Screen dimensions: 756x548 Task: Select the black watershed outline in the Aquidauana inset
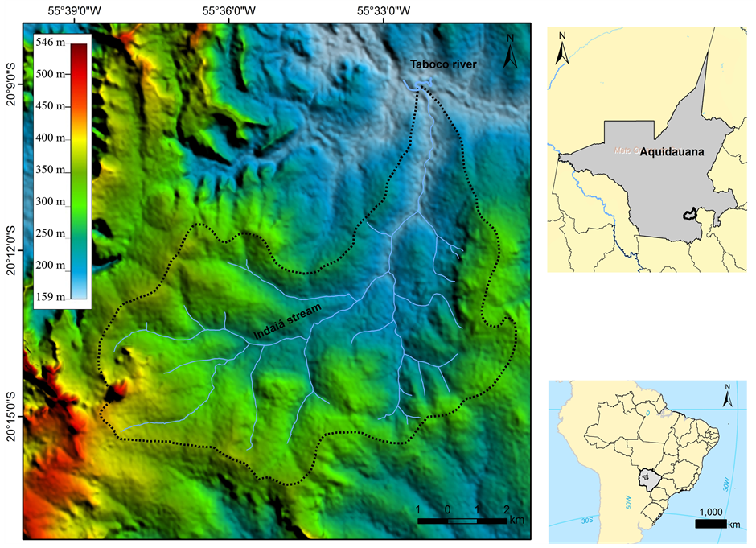[688, 214]
